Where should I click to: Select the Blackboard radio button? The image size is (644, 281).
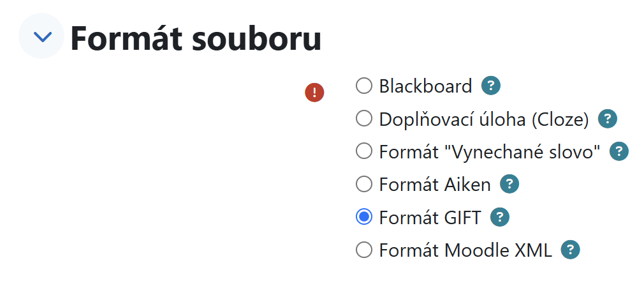(x=364, y=86)
